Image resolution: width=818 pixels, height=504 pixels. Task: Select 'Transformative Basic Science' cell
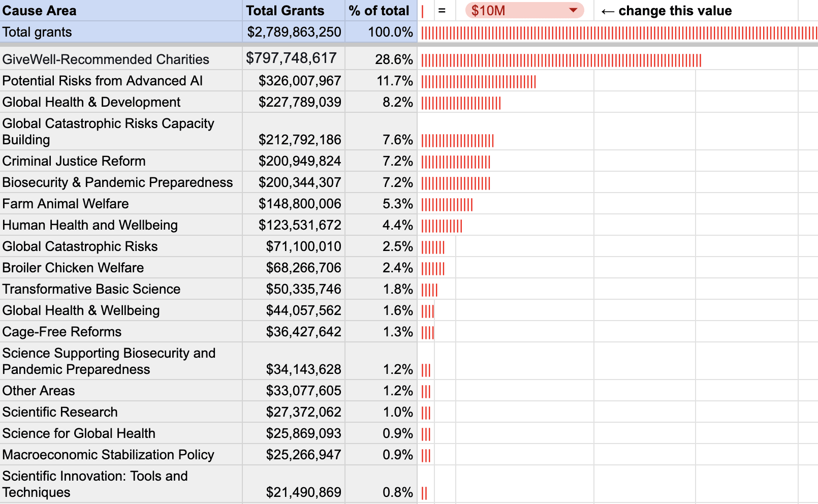(121, 289)
